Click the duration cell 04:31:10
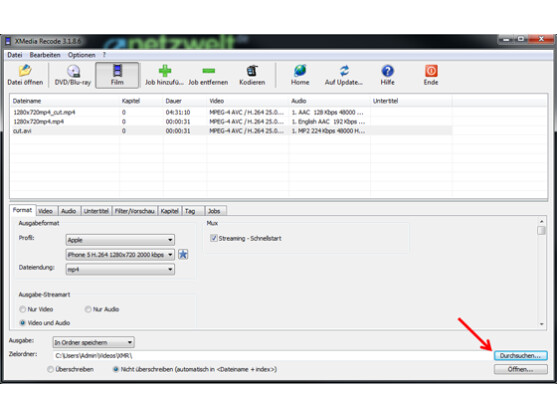This screenshot has height=418, width=557. point(178,112)
